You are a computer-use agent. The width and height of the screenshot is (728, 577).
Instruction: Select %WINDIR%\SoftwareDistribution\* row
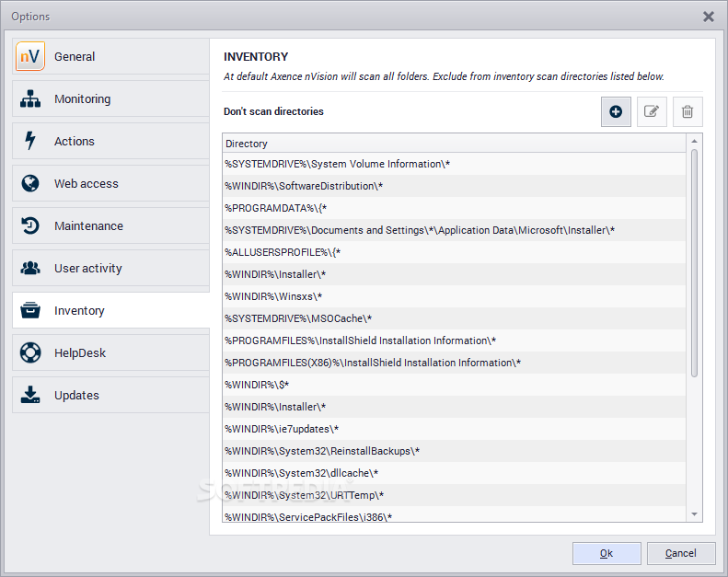tap(454, 186)
